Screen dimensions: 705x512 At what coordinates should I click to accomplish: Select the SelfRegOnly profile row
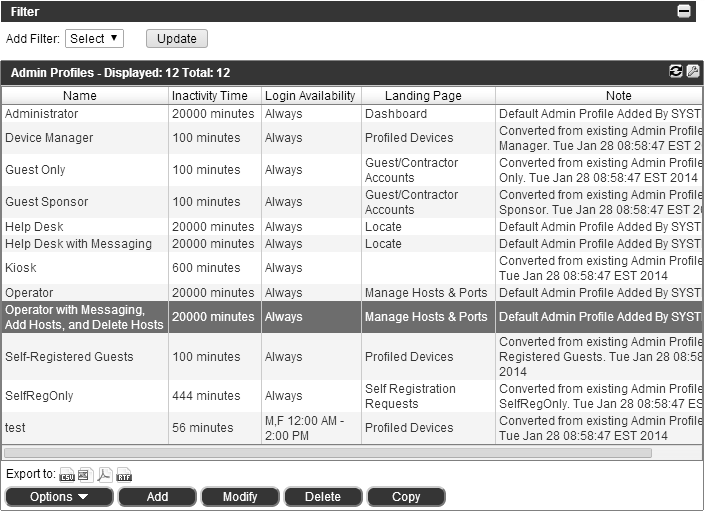click(352, 396)
